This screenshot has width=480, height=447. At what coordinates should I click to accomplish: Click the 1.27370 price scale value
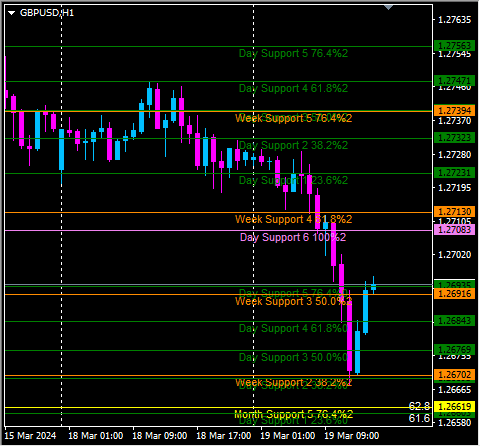point(455,121)
